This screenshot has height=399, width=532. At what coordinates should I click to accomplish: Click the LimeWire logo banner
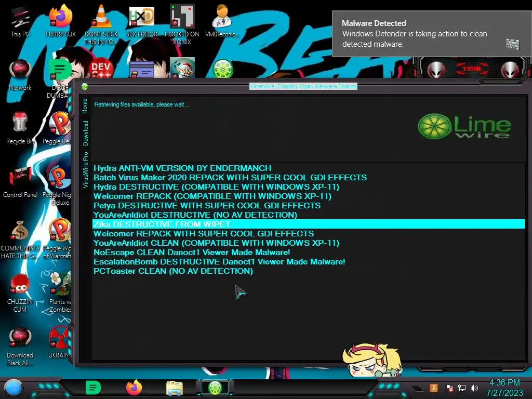[x=464, y=126]
